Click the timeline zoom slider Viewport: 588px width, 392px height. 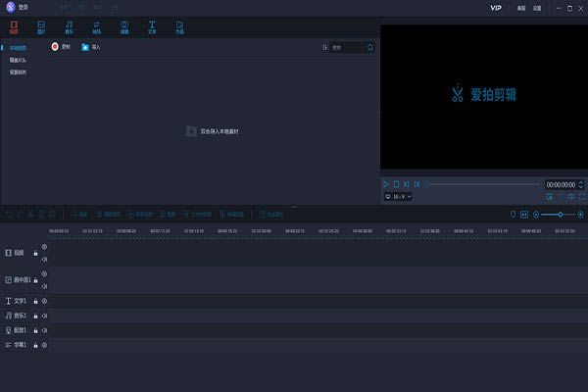(x=559, y=214)
